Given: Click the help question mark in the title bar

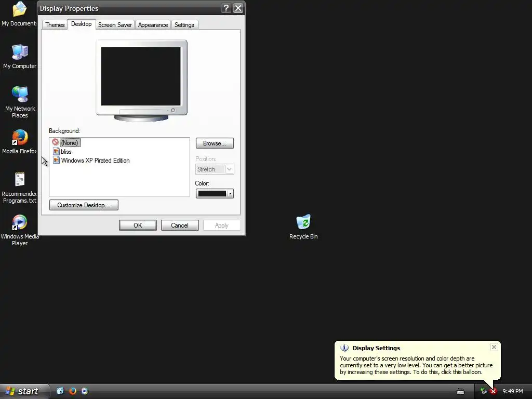Looking at the screenshot, I should click(x=226, y=8).
